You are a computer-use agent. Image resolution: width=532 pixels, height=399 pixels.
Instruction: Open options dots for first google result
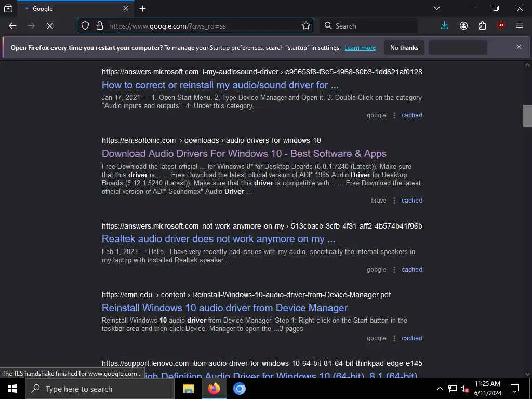pos(394,115)
